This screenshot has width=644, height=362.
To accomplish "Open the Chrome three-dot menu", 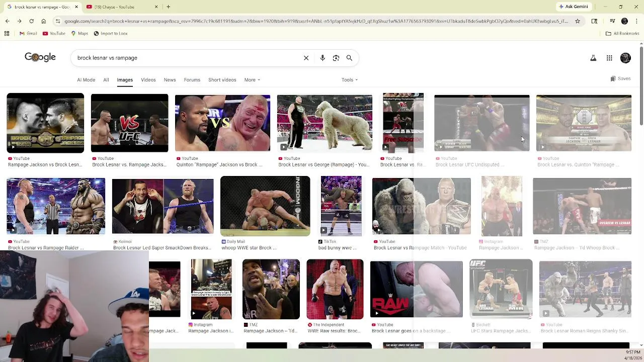I will (x=636, y=21).
